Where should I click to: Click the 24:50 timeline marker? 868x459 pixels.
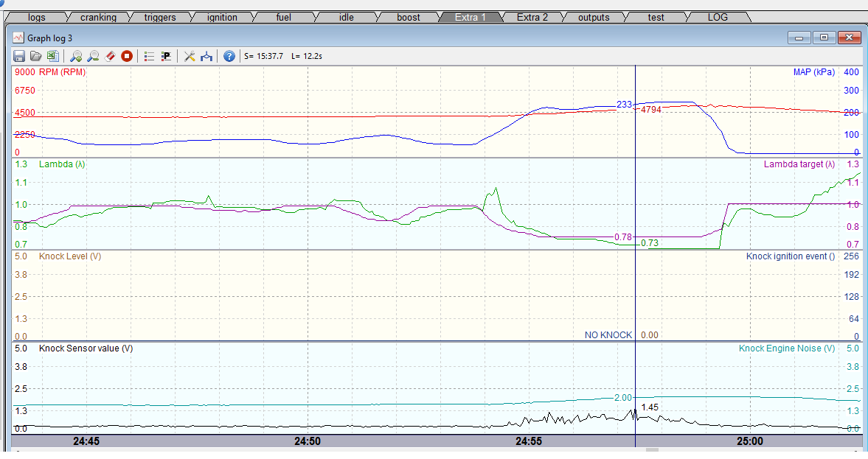point(308,441)
